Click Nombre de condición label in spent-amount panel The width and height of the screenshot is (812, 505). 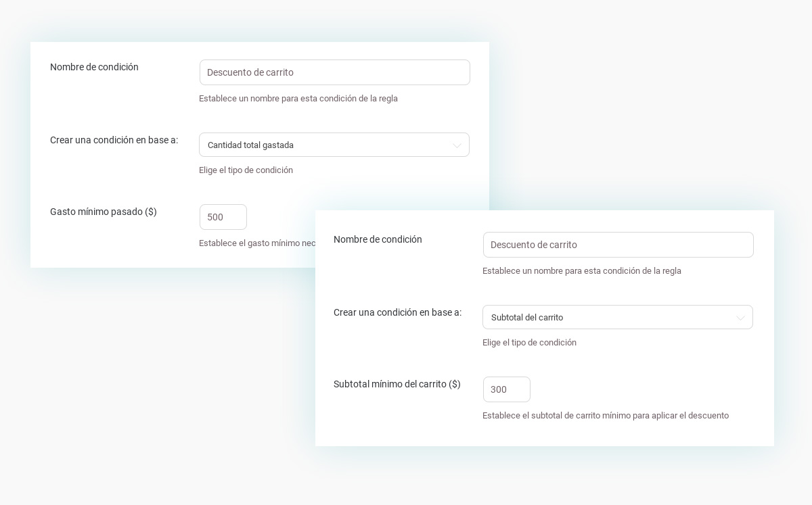(94, 67)
